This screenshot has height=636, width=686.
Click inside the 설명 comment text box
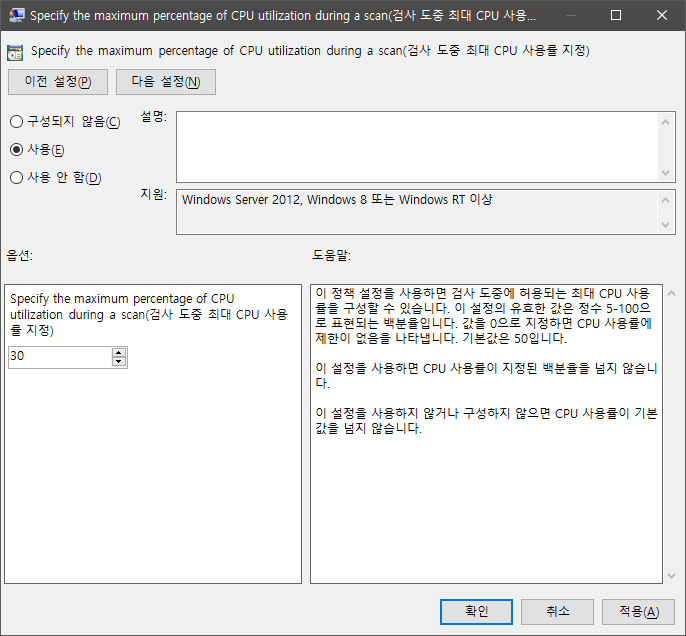(418, 147)
